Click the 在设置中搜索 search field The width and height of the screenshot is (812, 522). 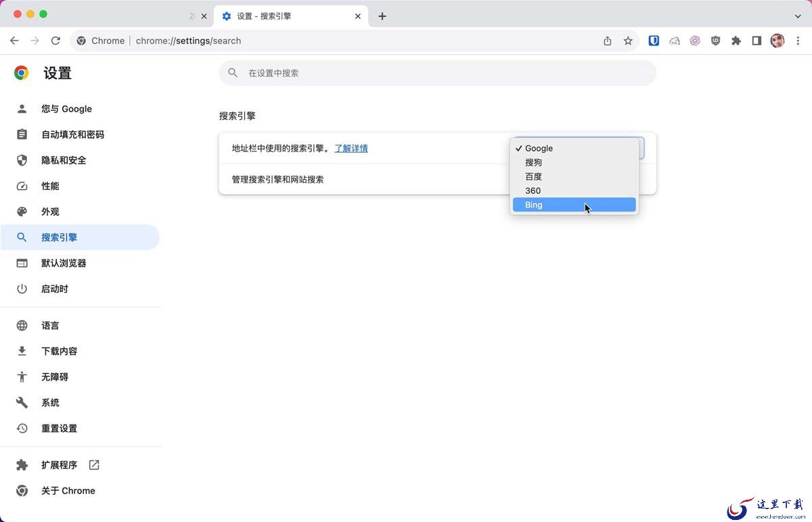(x=437, y=73)
